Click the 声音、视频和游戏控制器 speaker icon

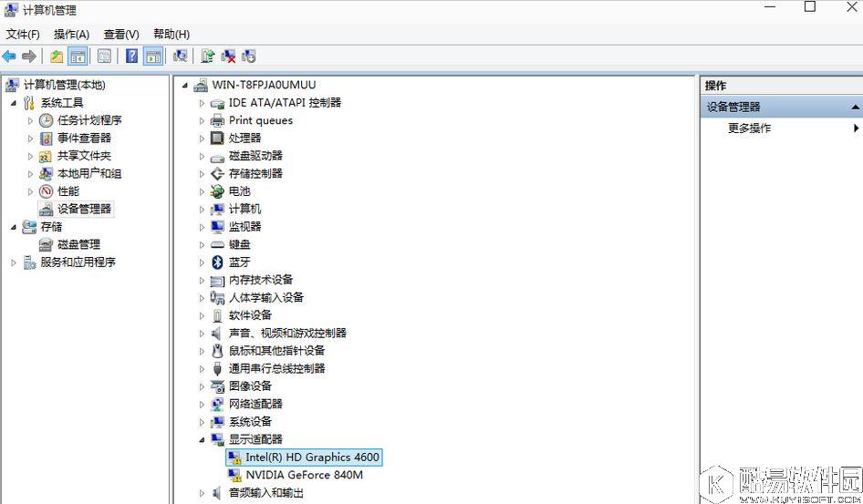217,333
